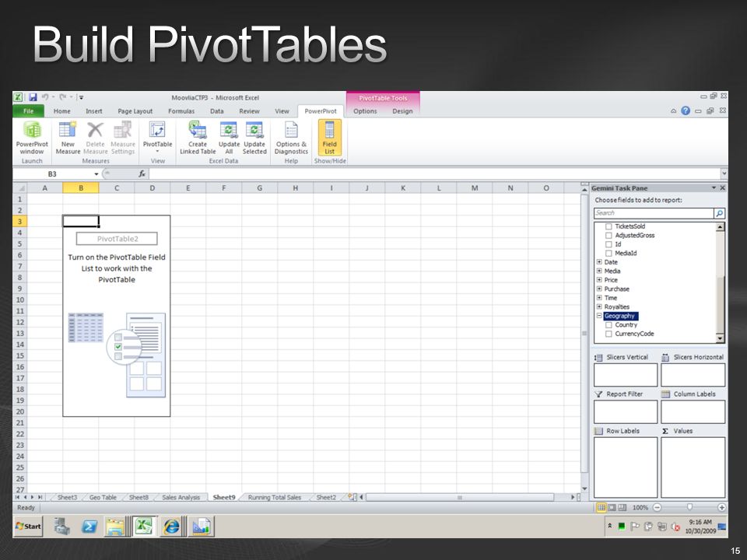Open the Name Box dropdown
Image resolution: width=747 pixels, height=560 pixels.
[96, 173]
